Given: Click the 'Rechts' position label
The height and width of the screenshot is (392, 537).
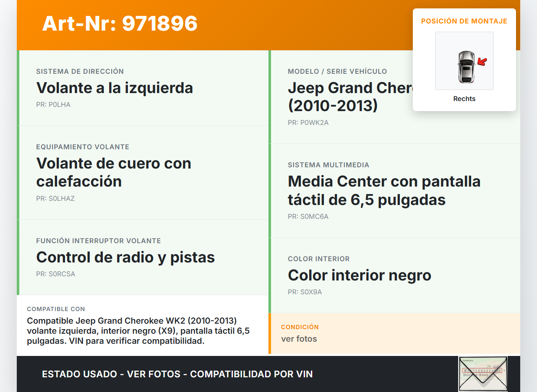Looking at the screenshot, I should tap(464, 99).
